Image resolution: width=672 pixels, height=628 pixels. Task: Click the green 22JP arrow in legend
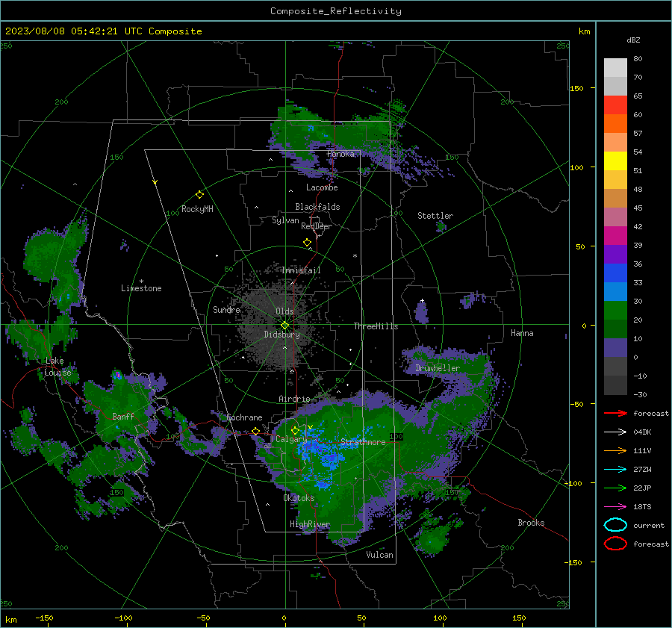coord(615,488)
